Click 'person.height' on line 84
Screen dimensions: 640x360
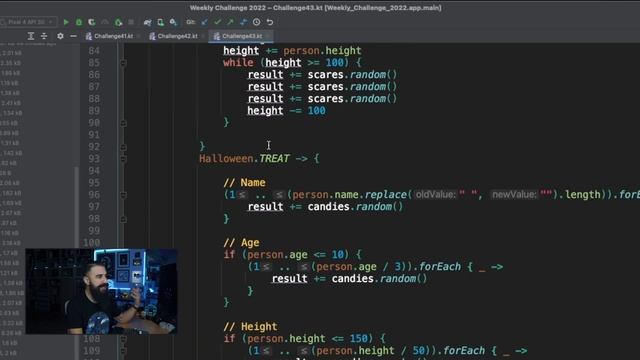[322, 51]
